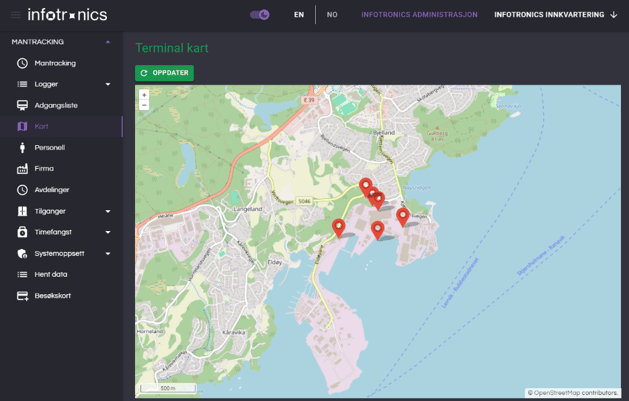Viewport: 629px width, 401px height.
Task: Click the Besøkskort card icon
Action: click(22, 296)
